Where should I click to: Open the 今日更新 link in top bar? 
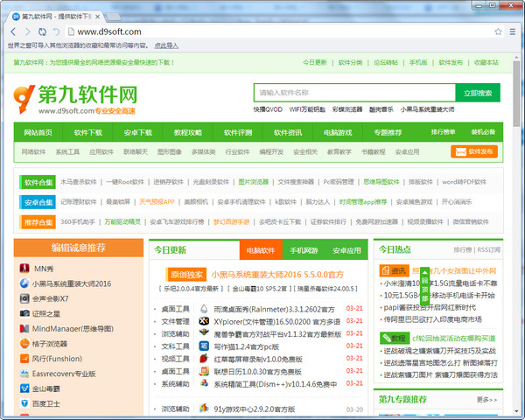[x=315, y=62]
